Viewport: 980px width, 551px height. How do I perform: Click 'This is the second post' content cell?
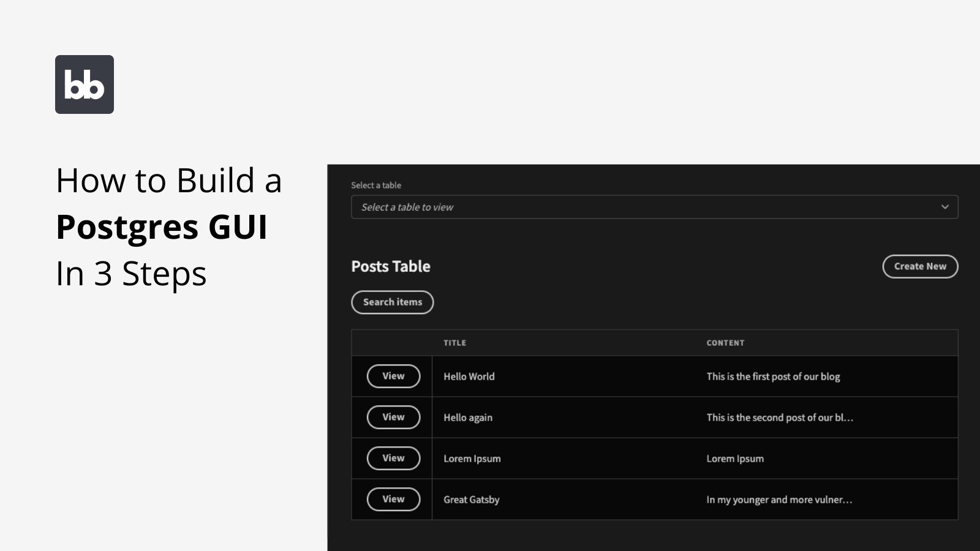[780, 418]
